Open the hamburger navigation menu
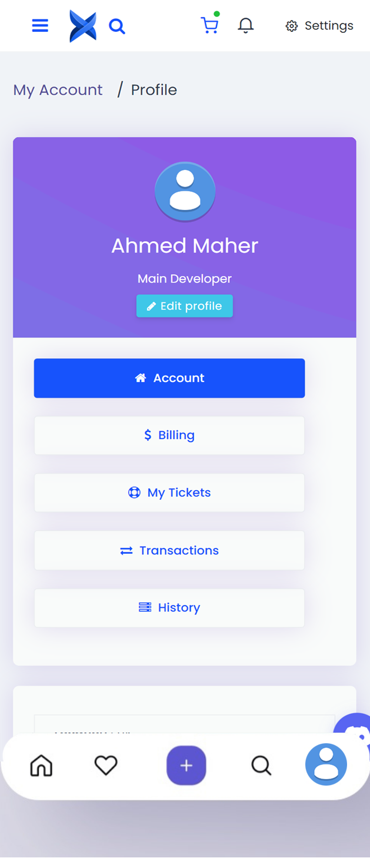This screenshot has width=370, height=868. coord(40,25)
